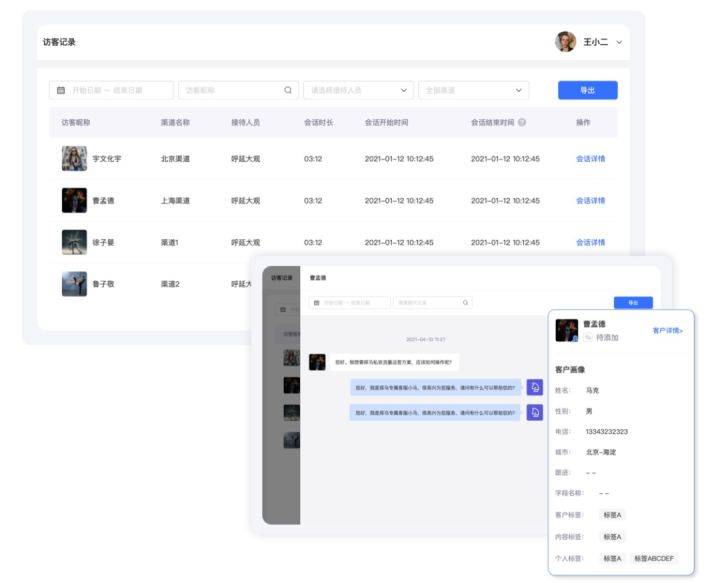
Task: Open 会话详情 for 徐子曼 row
Action: pyautogui.click(x=591, y=242)
